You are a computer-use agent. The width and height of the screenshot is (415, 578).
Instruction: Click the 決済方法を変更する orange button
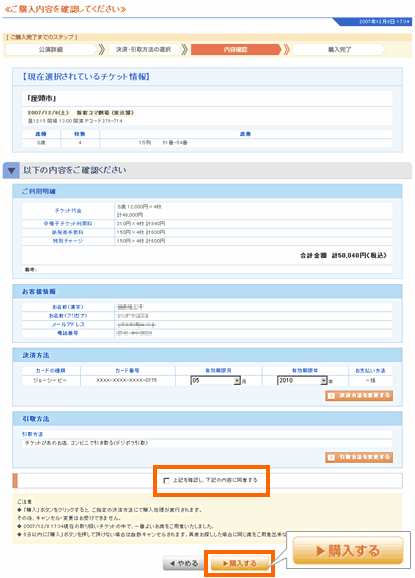(359, 396)
